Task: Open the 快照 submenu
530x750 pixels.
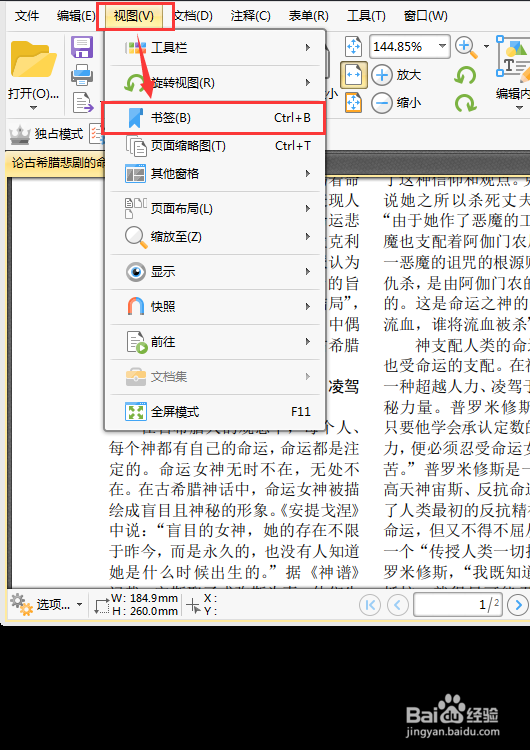Action: (x=215, y=307)
